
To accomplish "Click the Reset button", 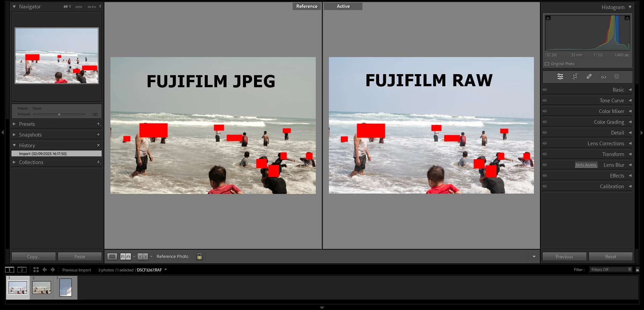I will pyautogui.click(x=611, y=257).
